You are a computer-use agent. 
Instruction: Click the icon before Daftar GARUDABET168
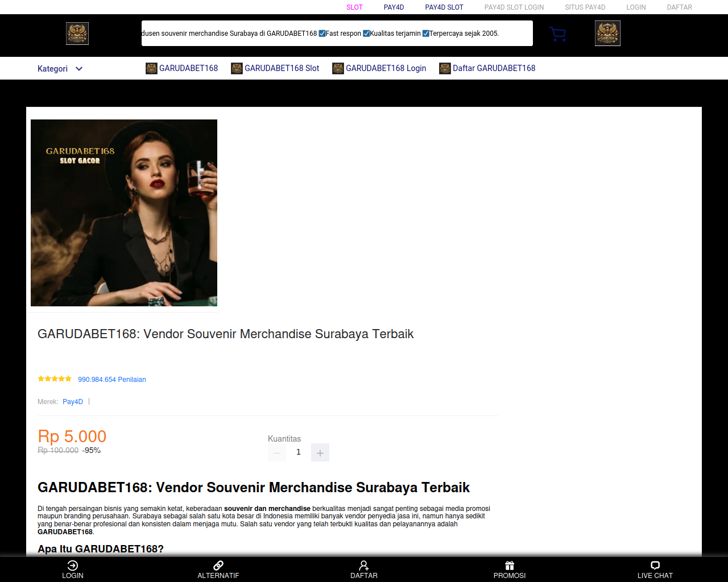[x=445, y=68]
